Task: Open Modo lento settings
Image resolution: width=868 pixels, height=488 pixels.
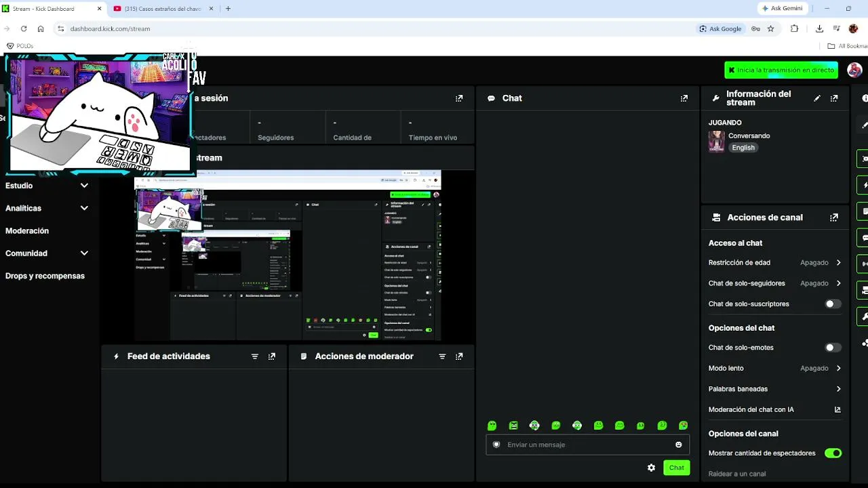Action: click(x=774, y=368)
